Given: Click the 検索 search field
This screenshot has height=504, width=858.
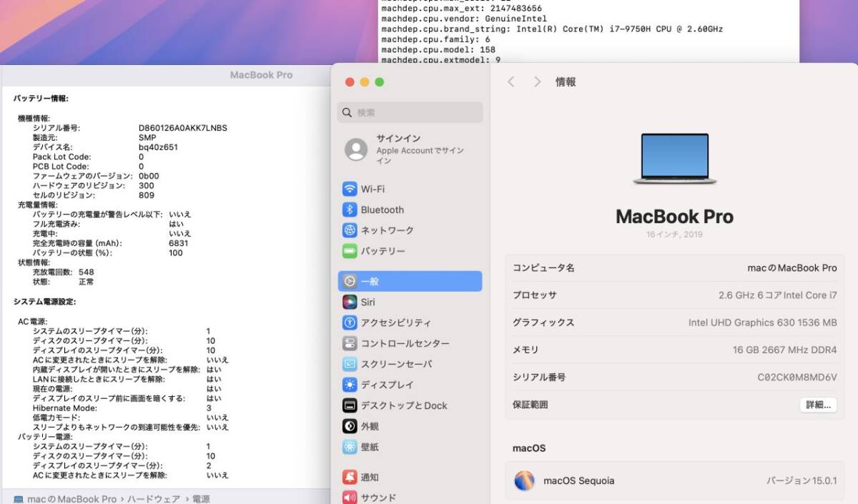Looking at the screenshot, I should [410, 113].
